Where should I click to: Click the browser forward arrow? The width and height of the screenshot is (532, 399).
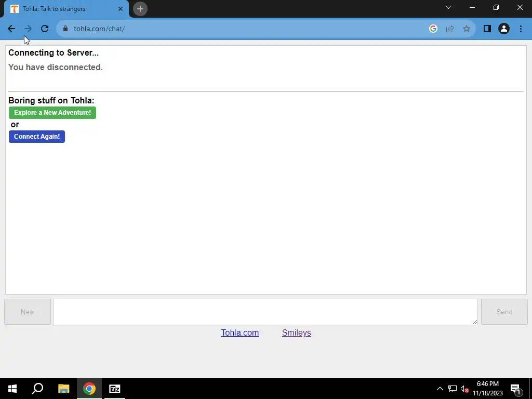[28, 29]
